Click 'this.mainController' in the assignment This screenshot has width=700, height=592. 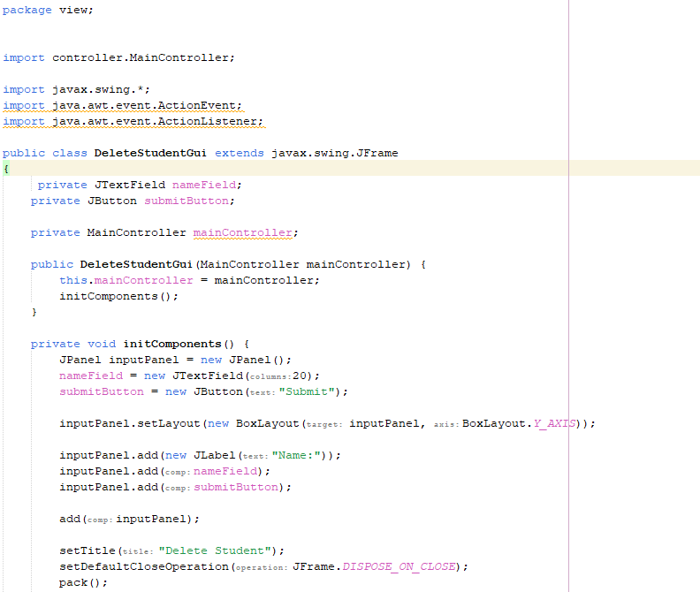tap(126, 281)
